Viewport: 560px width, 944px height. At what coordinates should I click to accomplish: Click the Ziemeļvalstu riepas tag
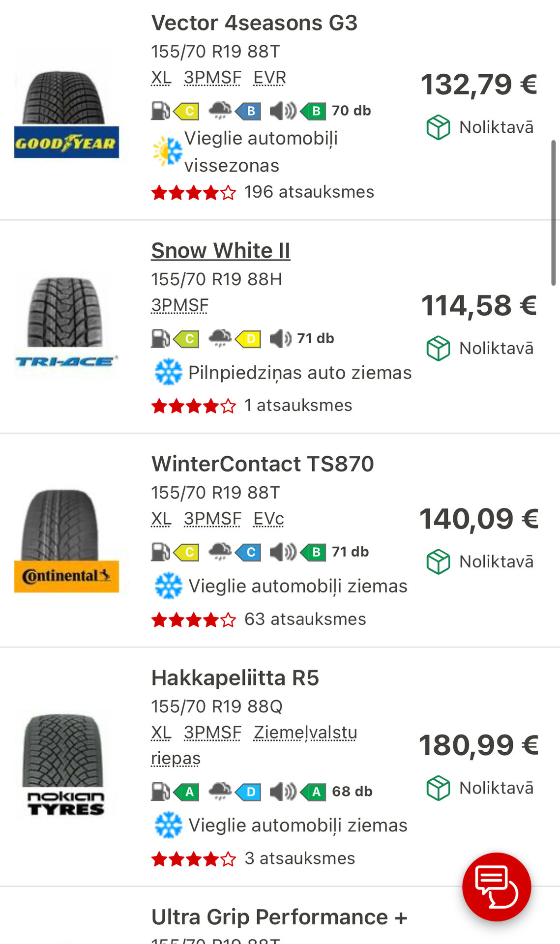305,733
